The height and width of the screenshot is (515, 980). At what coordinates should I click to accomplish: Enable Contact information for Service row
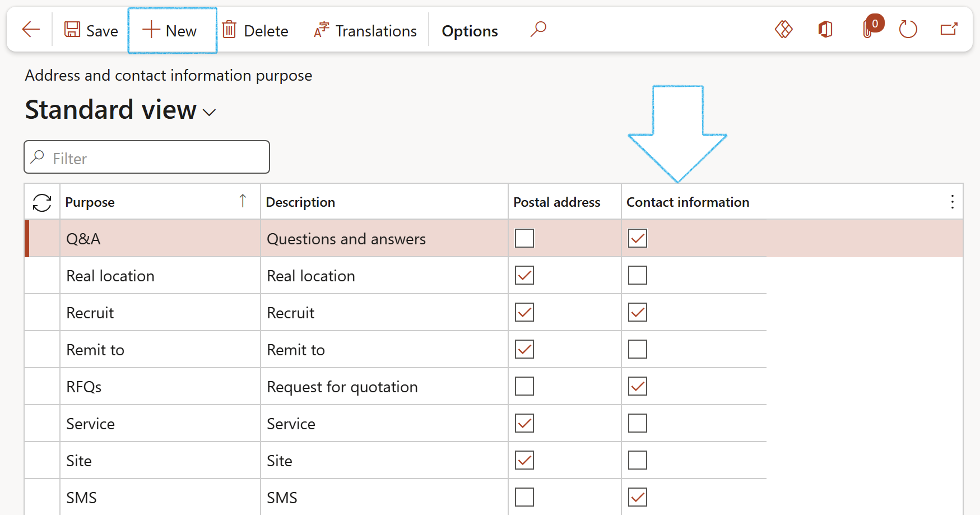point(638,423)
